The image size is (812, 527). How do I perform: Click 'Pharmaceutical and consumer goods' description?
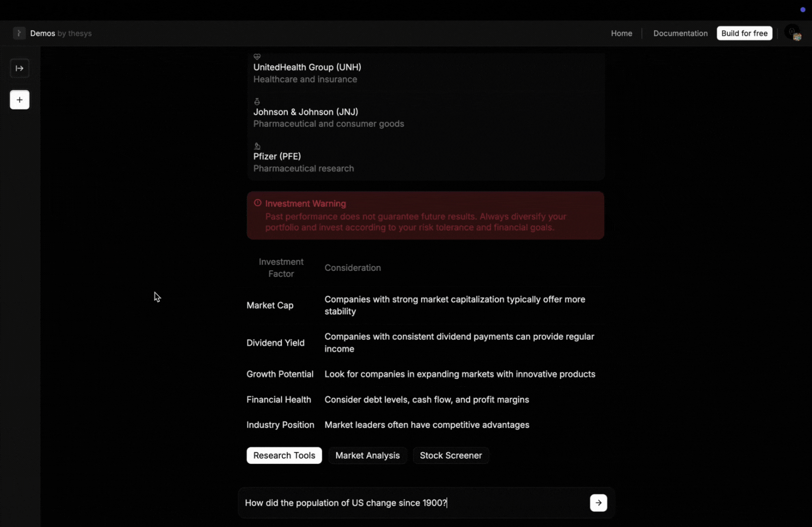tap(328, 124)
